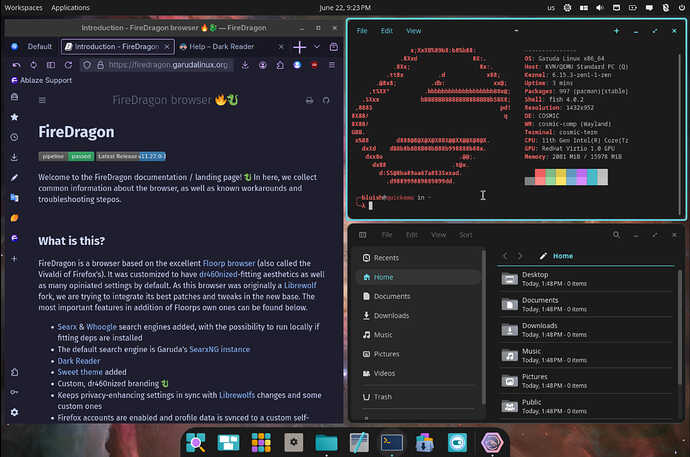
Task: Open the Searx link in feature list
Action: (67, 327)
